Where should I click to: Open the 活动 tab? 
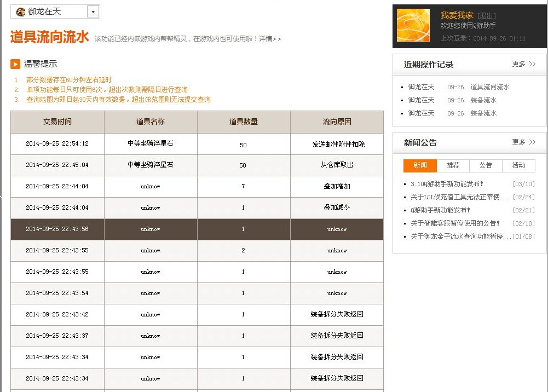(x=518, y=165)
